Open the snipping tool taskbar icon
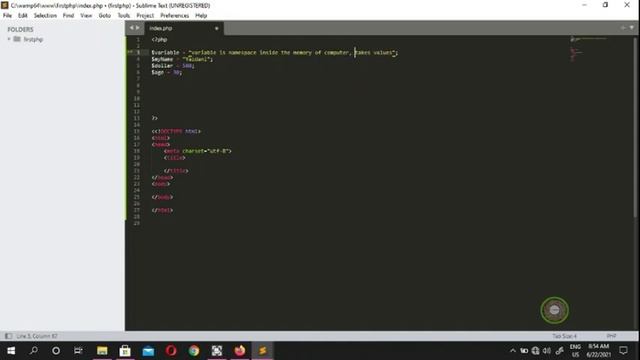Screen dimensions: 640x360 coord(217,351)
